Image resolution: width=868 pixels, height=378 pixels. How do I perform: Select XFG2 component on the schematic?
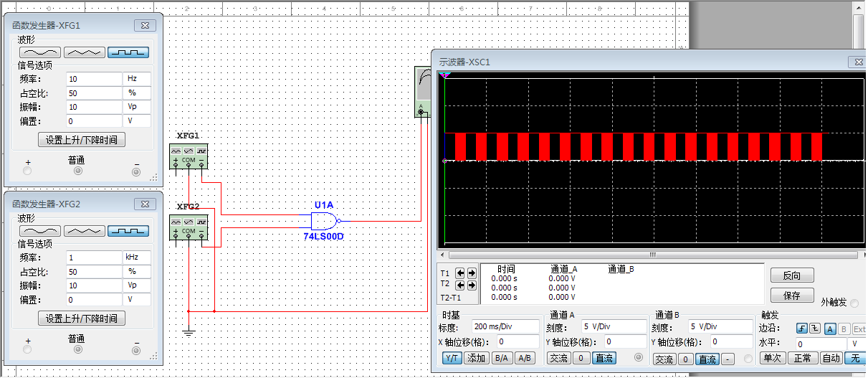[189, 227]
